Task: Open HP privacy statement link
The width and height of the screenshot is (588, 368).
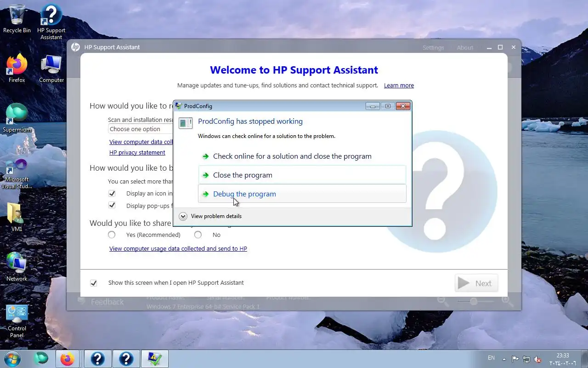Action: point(137,152)
